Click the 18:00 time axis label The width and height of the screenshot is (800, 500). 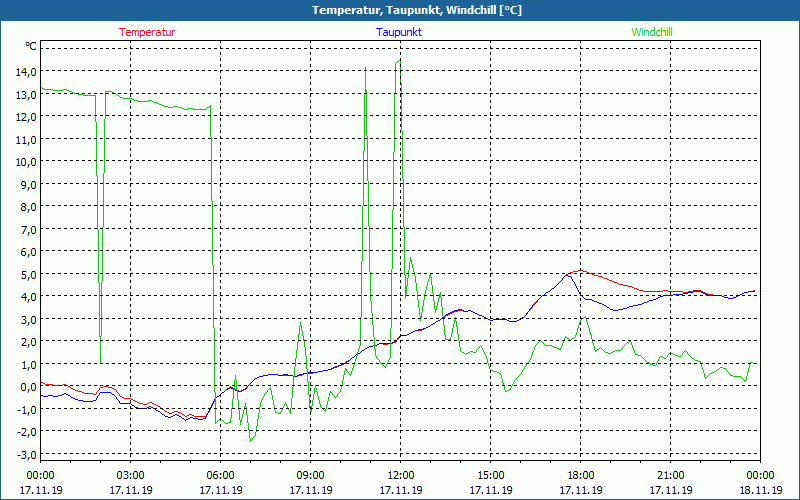pos(581,476)
